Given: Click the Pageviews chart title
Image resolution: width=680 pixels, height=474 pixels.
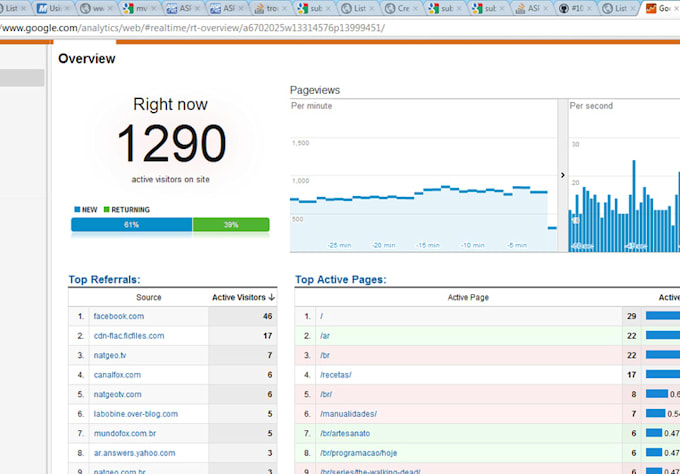Looking at the screenshot, I should point(315,90).
